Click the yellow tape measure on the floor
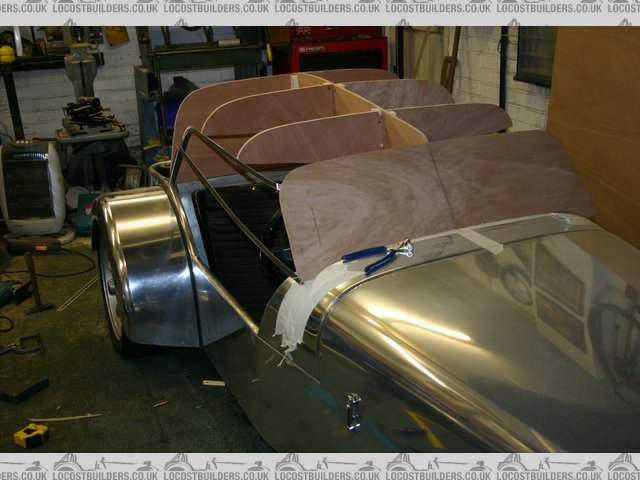This screenshot has width=640, height=480. 31,435
